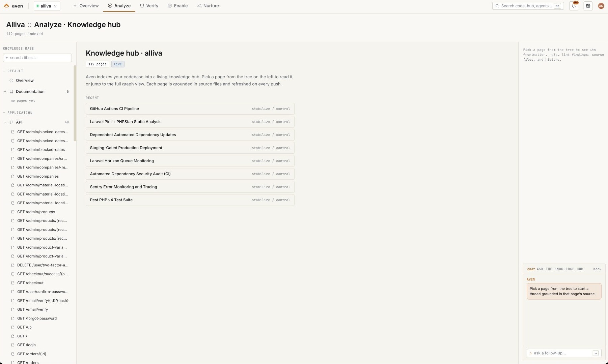
Task: Click the AN user avatar
Action: (601, 6)
